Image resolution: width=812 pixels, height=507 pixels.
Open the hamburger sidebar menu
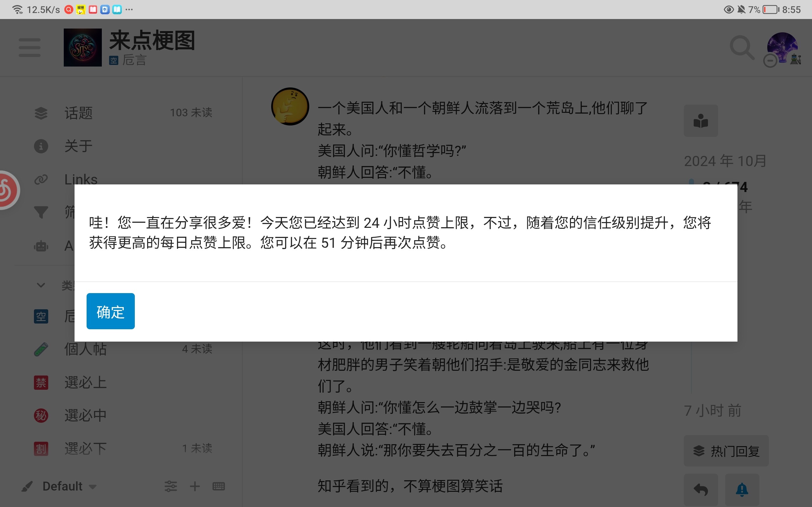tap(29, 48)
